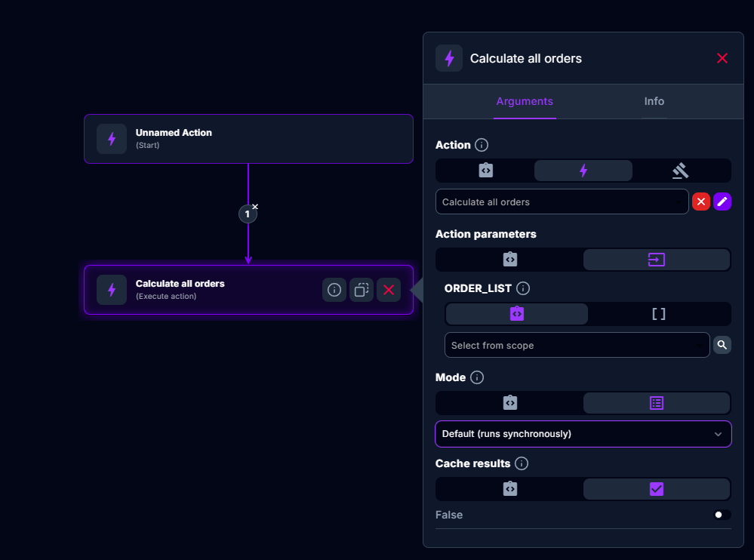Switch Cache results to expression mode
Screen dimensions: 754x560
pos(509,489)
